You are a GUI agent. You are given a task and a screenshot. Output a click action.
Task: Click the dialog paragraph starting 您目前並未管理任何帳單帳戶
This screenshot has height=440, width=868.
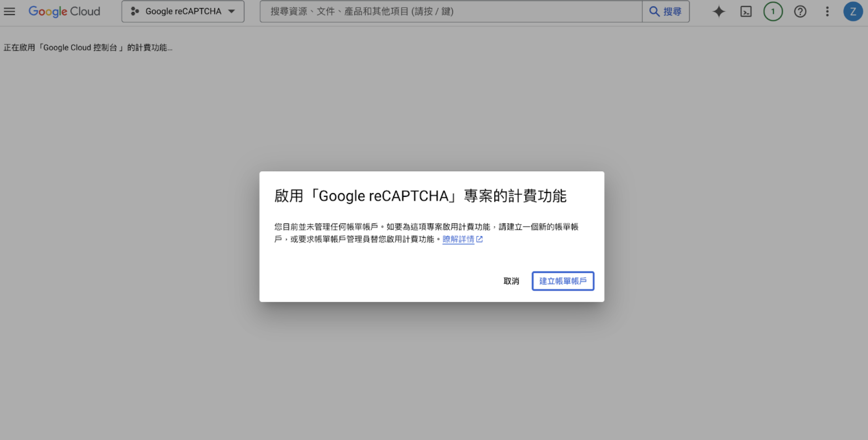(x=426, y=233)
